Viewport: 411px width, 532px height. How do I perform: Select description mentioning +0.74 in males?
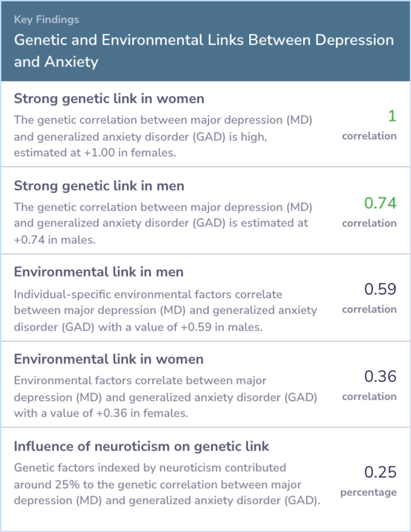coord(163,223)
